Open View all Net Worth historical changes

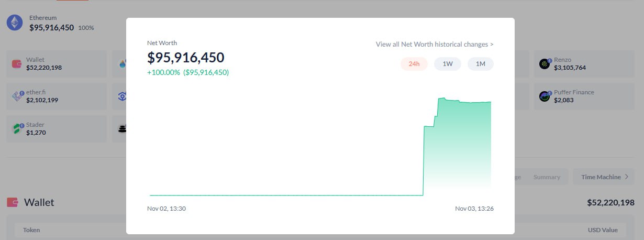[x=435, y=45]
